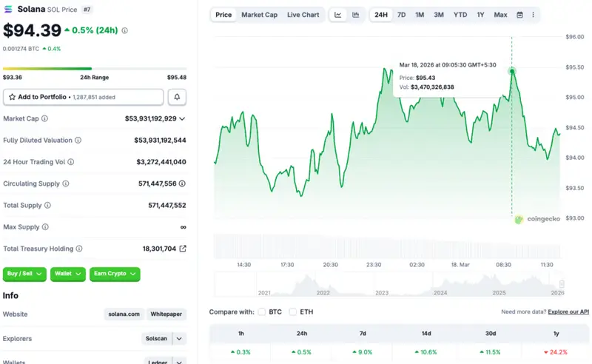Click the Add to Portfolio button
The width and height of the screenshot is (592, 364).
click(84, 97)
